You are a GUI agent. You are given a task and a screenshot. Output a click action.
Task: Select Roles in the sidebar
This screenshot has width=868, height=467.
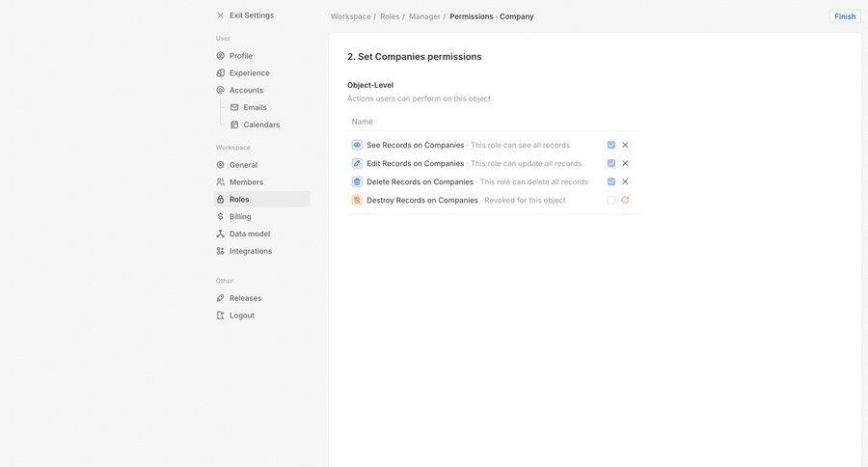pos(261,199)
